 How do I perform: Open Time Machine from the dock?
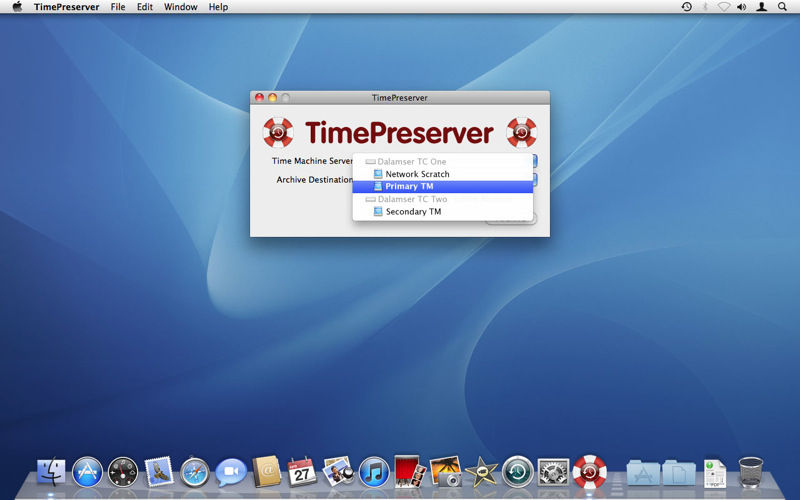(x=517, y=471)
